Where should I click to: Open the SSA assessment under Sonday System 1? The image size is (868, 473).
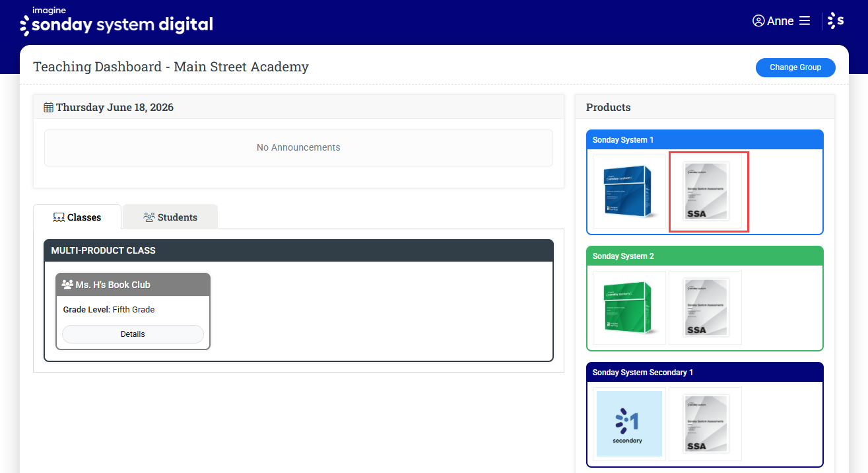pyautogui.click(x=705, y=192)
